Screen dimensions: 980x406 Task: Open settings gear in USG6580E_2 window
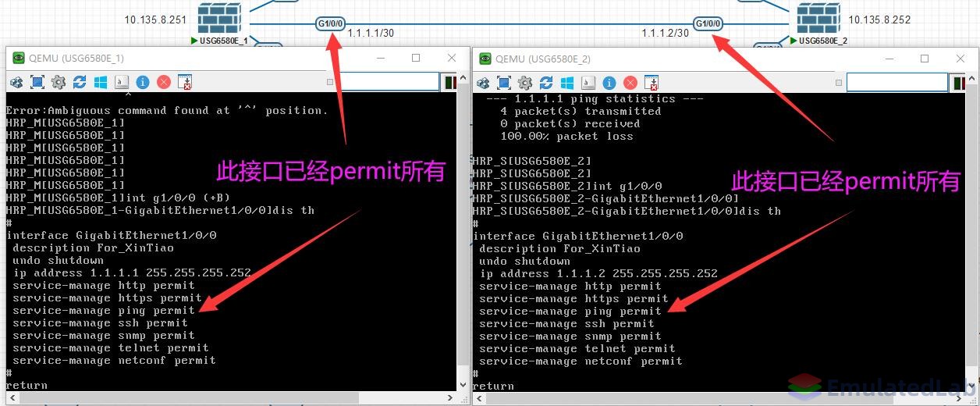[525, 83]
